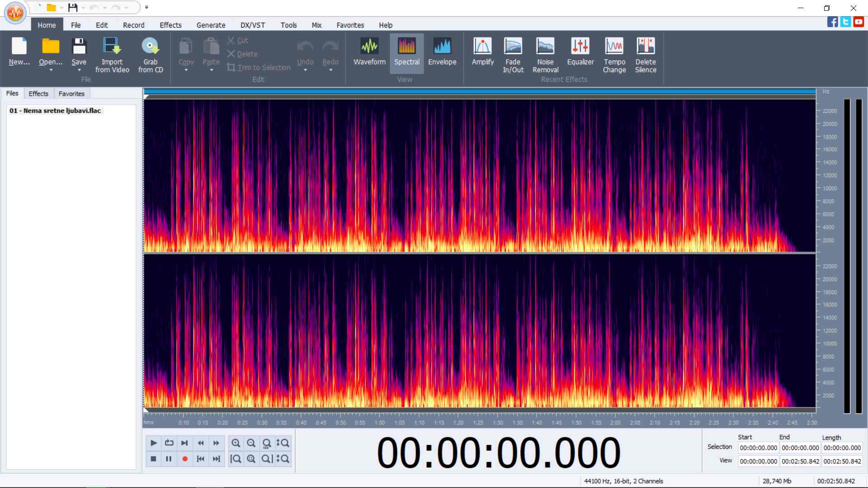
Task: Click Trim to Selection
Action: pyautogui.click(x=259, y=67)
